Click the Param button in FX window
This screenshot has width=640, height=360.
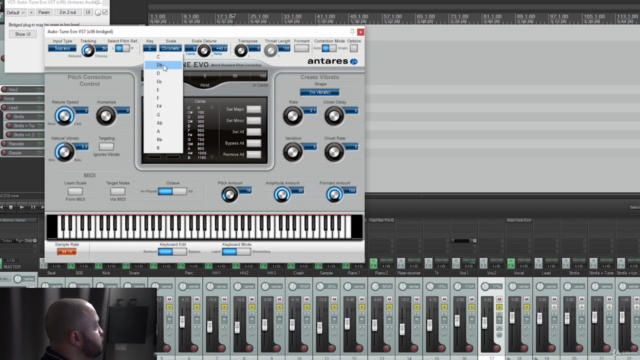pyautogui.click(x=44, y=13)
